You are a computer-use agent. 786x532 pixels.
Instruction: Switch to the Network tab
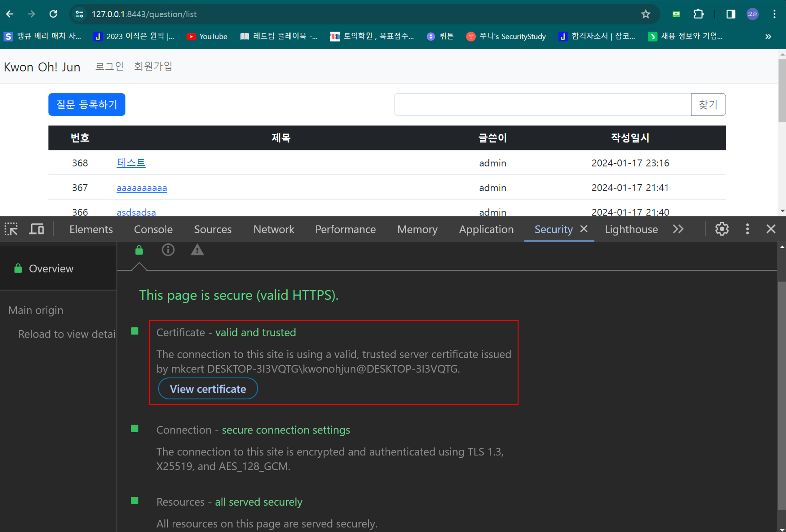274,229
